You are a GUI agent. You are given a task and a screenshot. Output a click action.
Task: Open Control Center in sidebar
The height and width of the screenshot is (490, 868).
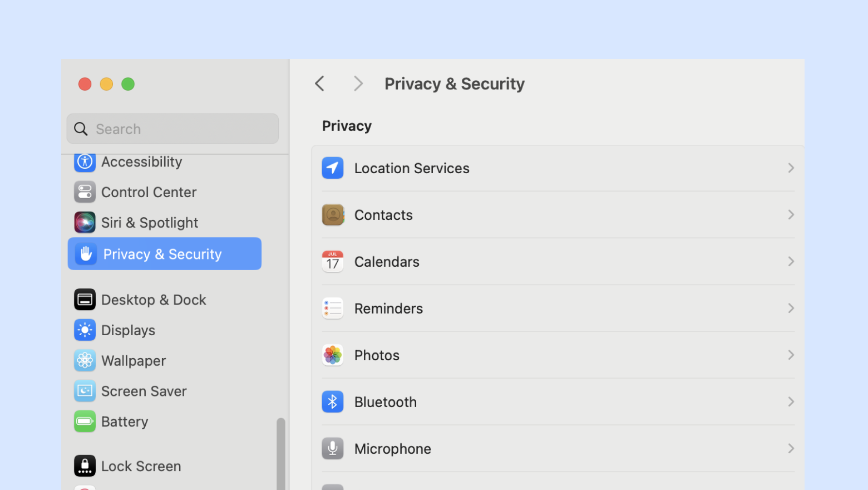pos(149,192)
